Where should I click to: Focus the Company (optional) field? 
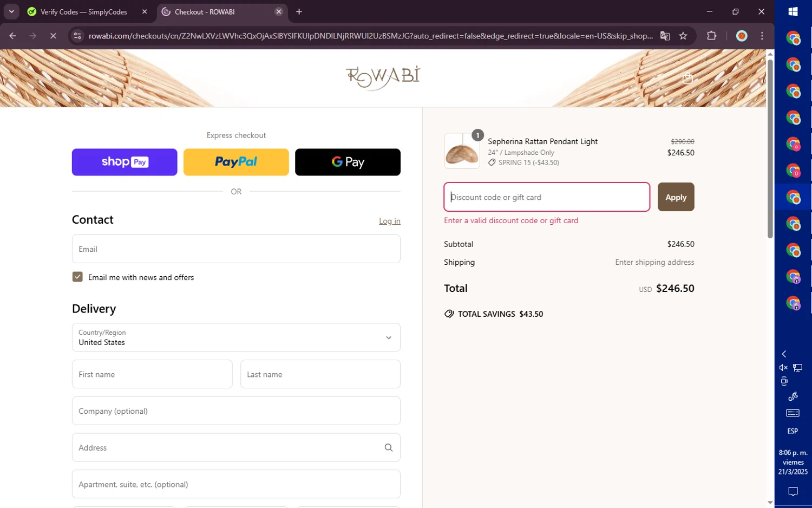coord(236,411)
